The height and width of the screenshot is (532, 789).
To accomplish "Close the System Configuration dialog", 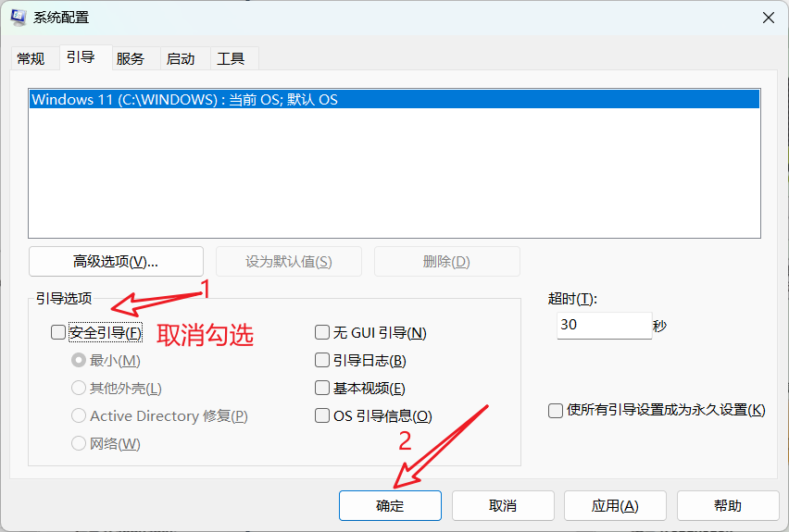I will (768, 18).
